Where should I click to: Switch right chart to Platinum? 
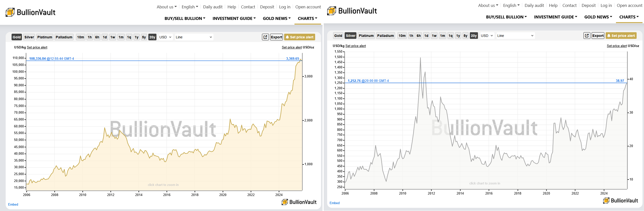click(x=366, y=35)
